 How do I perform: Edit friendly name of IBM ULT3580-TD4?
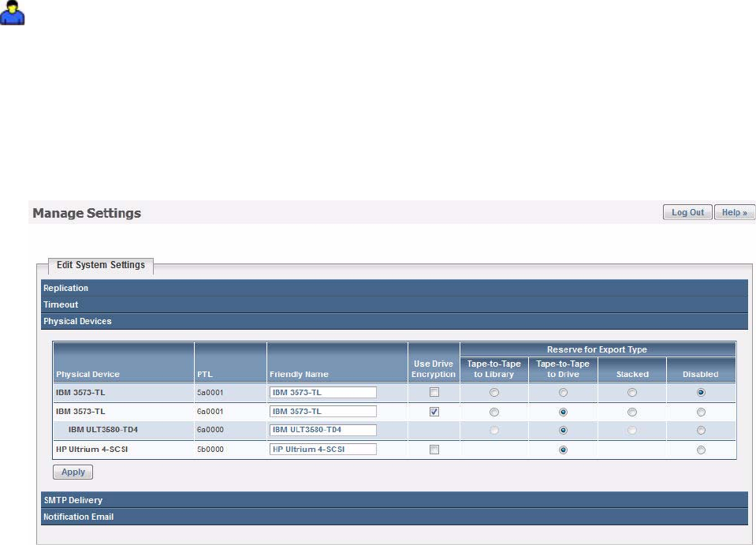pos(323,430)
